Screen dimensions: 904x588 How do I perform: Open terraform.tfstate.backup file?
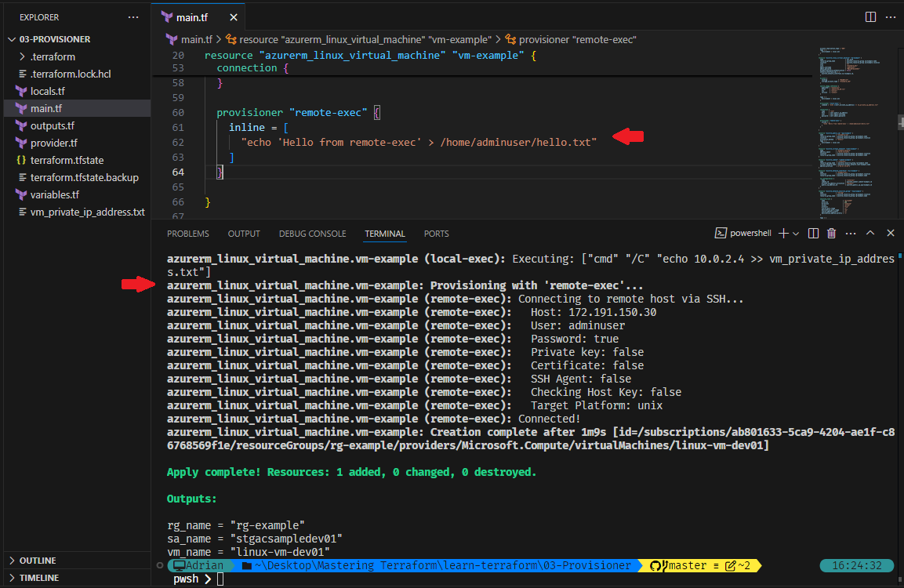tap(78, 177)
